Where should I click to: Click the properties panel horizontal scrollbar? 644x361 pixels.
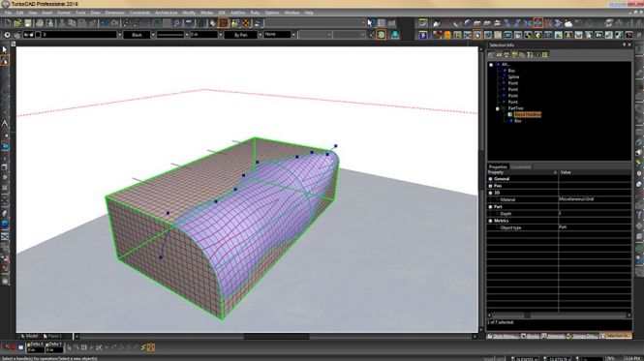(x=560, y=315)
